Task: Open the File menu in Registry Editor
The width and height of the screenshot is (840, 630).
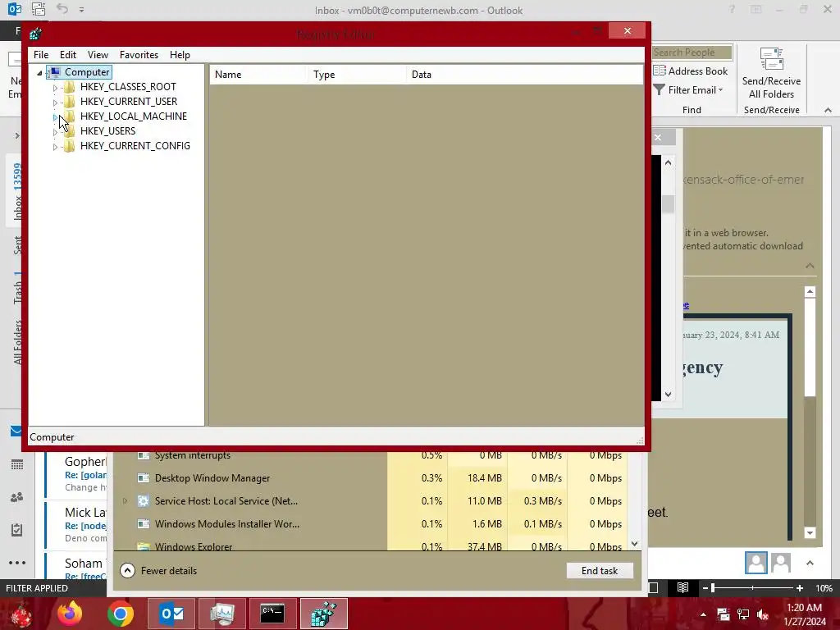Action: tap(41, 55)
